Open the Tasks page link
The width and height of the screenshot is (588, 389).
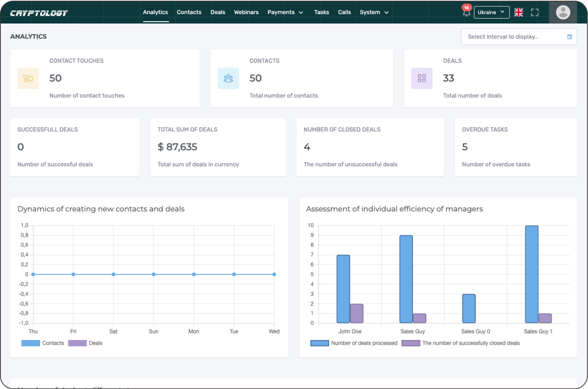coord(322,12)
